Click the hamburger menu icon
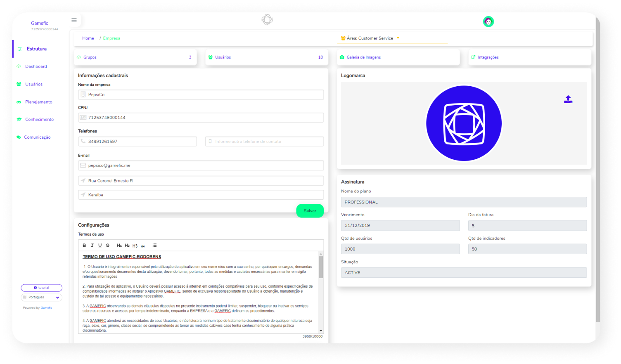This screenshot has width=621, height=364. click(x=74, y=20)
